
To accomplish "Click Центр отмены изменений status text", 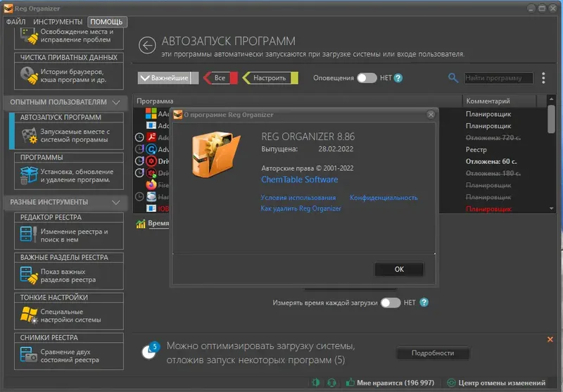I will (502, 383).
